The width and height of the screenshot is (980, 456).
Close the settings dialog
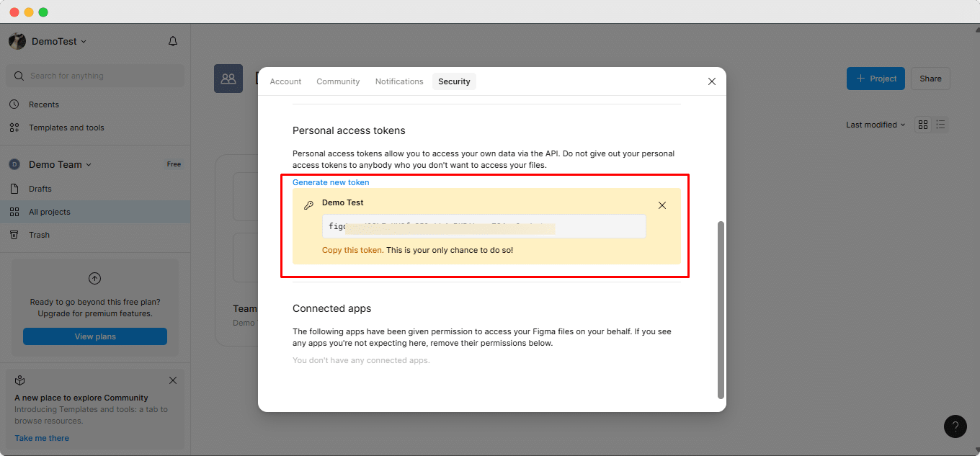(712, 81)
